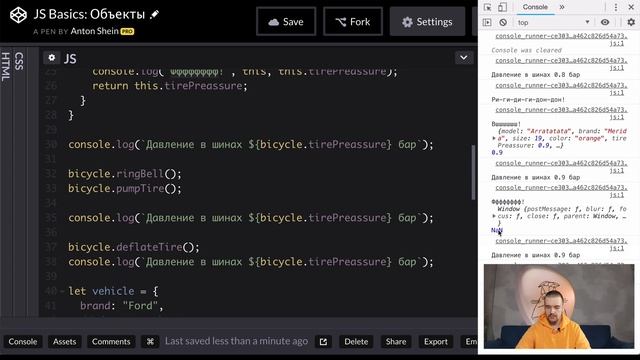Click code line 'bicycle.deflateTire();'
The image size is (640, 360).
coord(134,247)
